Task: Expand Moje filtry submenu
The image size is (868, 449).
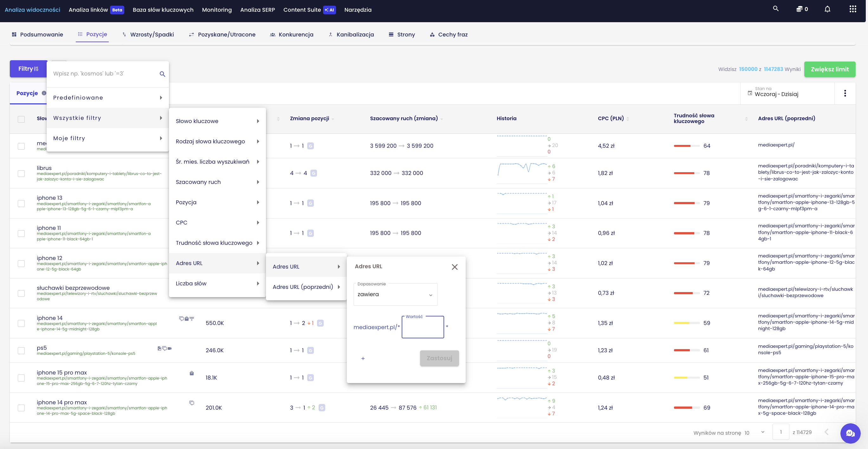Action: 107,138
